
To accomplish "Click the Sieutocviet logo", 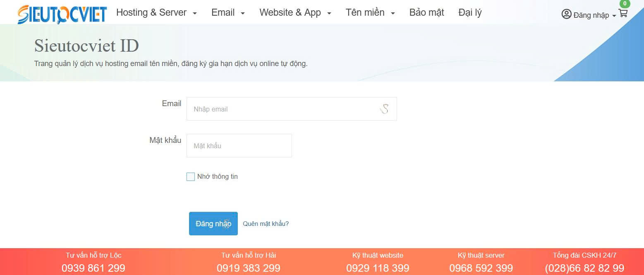I will pyautogui.click(x=62, y=14).
